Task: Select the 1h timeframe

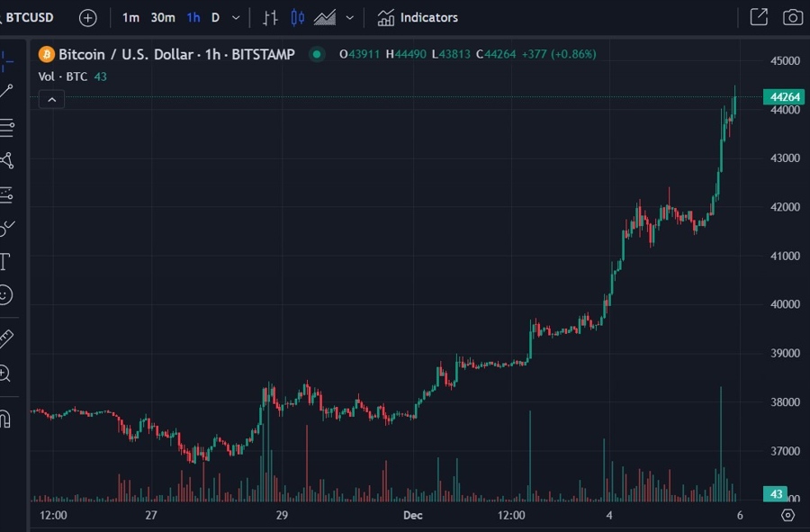Action: tap(193, 18)
